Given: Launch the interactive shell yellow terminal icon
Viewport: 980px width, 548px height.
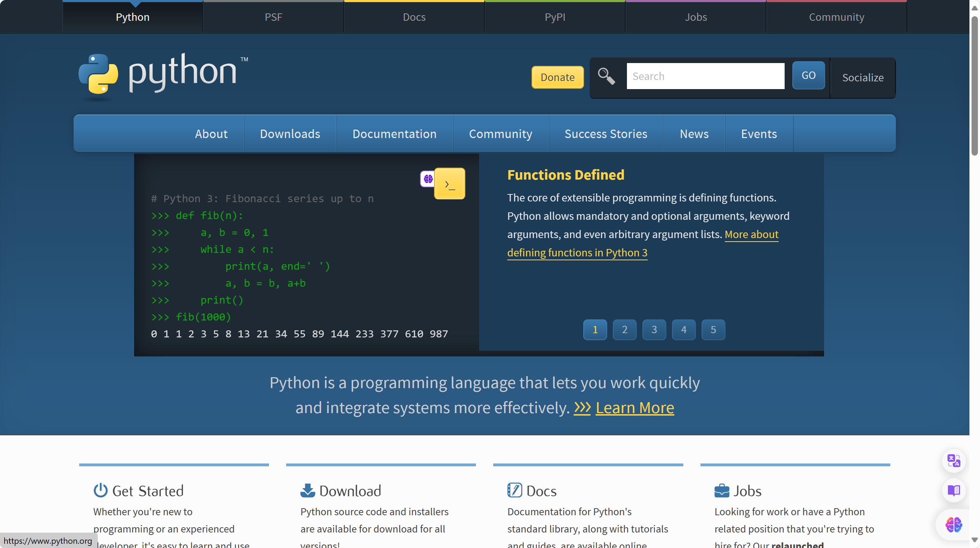Looking at the screenshot, I should click(x=450, y=184).
